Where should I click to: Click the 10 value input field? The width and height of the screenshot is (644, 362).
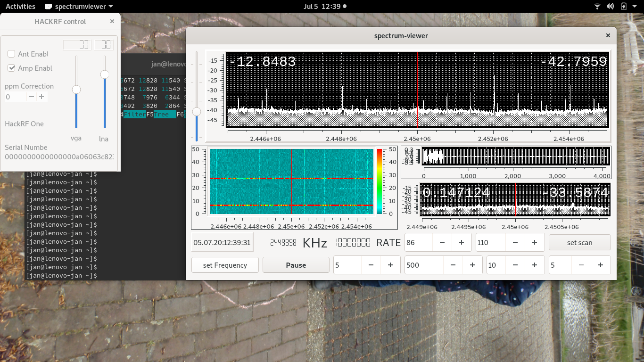[x=496, y=265]
